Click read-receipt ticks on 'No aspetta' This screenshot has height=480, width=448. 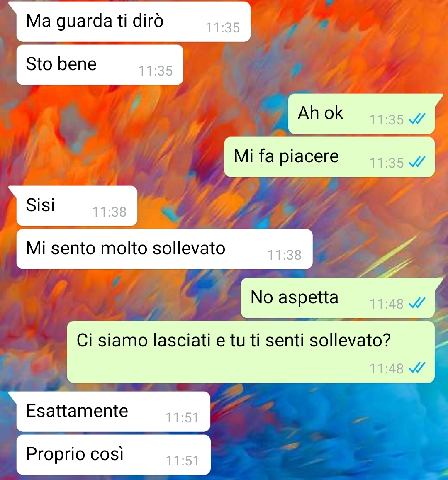point(417,303)
